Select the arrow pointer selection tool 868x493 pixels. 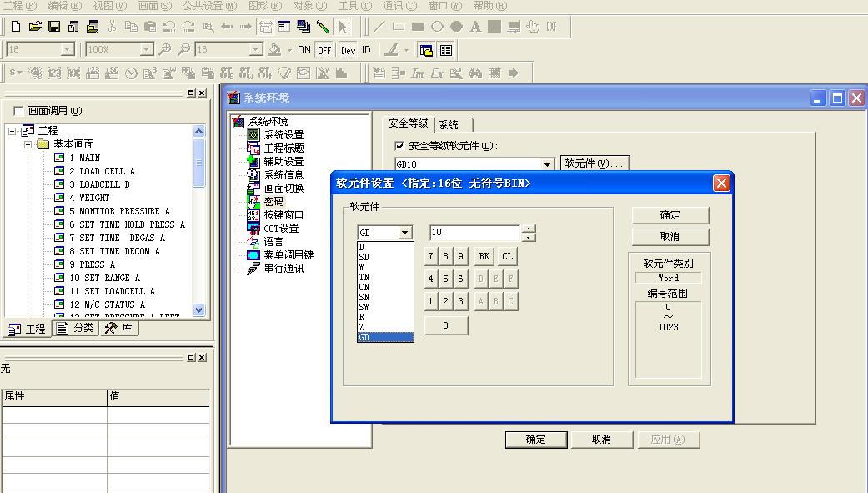point(342,27)
